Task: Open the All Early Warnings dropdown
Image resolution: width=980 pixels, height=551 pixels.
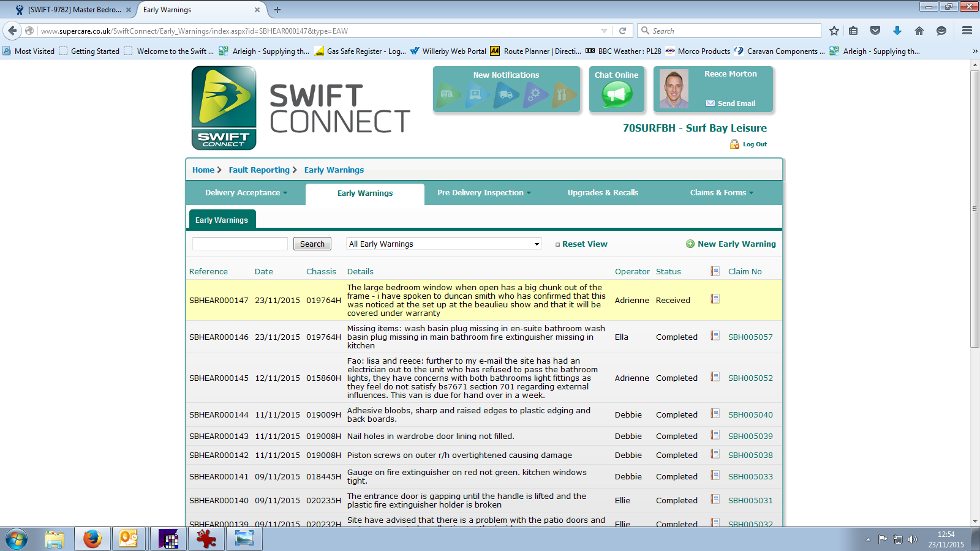Action: [443, 244]
